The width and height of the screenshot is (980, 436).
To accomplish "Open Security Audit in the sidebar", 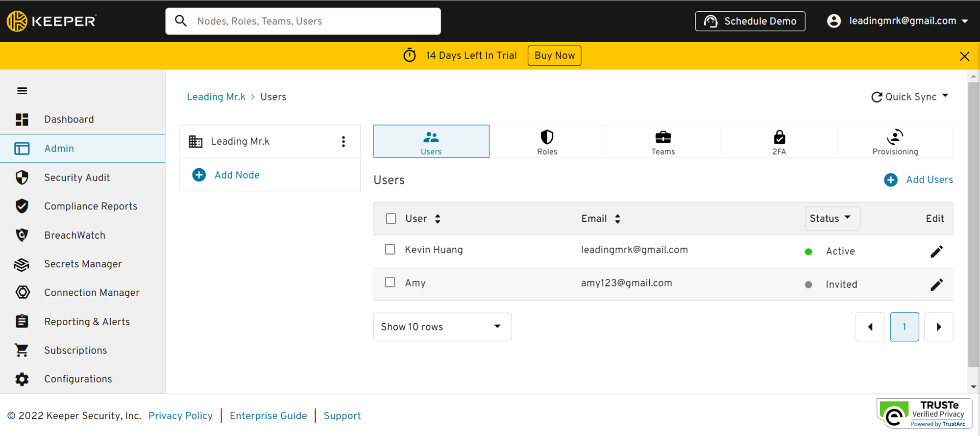I will pos(83,178).
